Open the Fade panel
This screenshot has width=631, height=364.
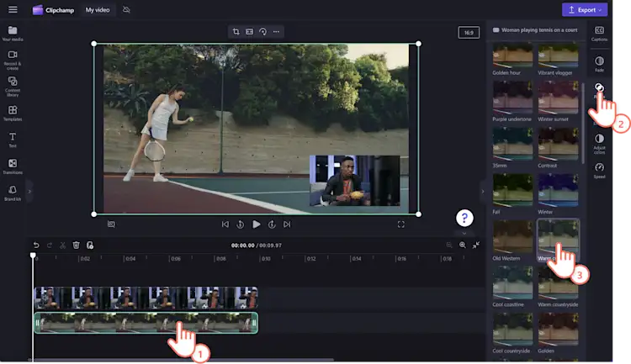(x=599, y=64)
